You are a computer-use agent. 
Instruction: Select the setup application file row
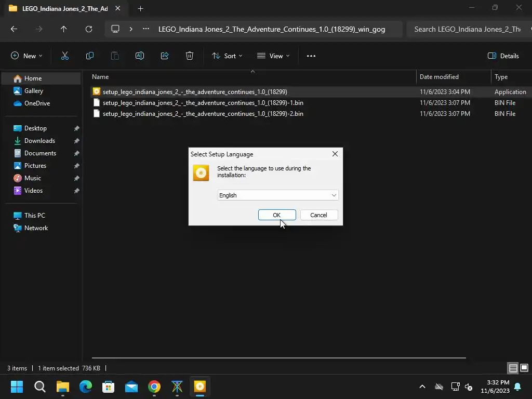tap(311, 92)
